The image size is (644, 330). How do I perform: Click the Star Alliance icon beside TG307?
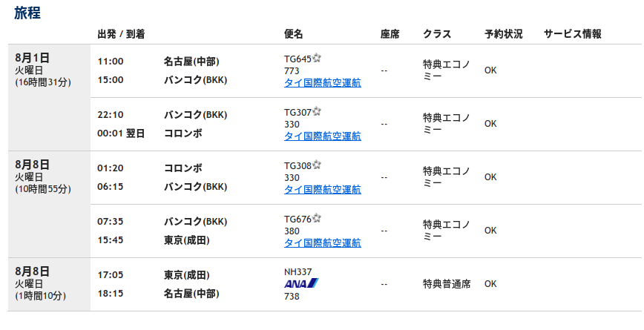(317, 111)
